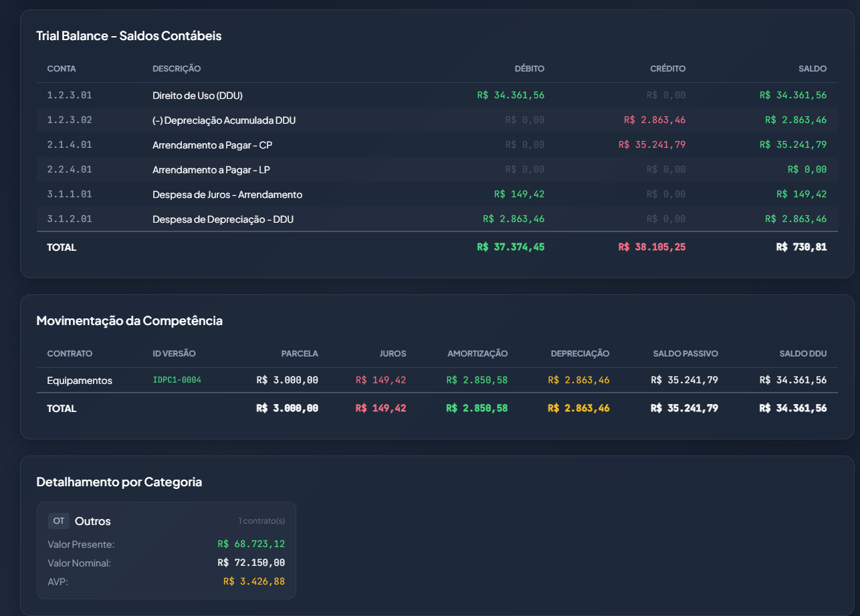The width and height of the screenshot is (860, 616).
Task: Select account code 3.1.2.01
Action: pyautogui.click(x=70, y=219)
